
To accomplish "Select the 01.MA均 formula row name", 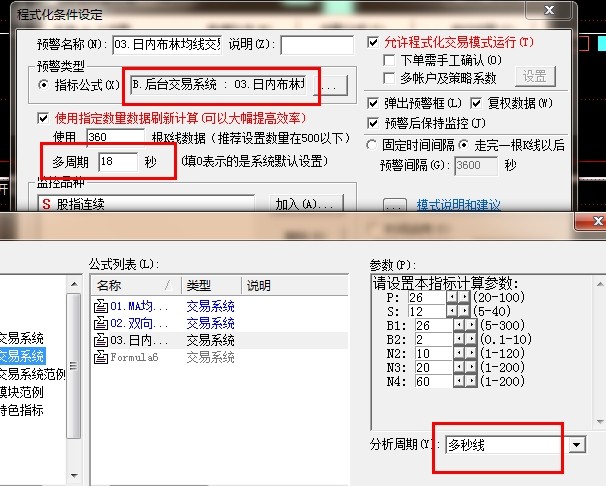I will pyautogui.click(x=139, y=306).
